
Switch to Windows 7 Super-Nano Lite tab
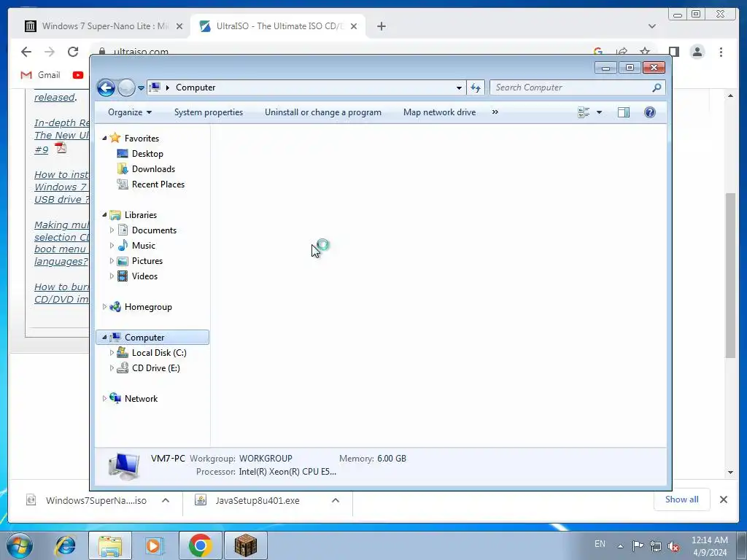[x=105, y=26]
